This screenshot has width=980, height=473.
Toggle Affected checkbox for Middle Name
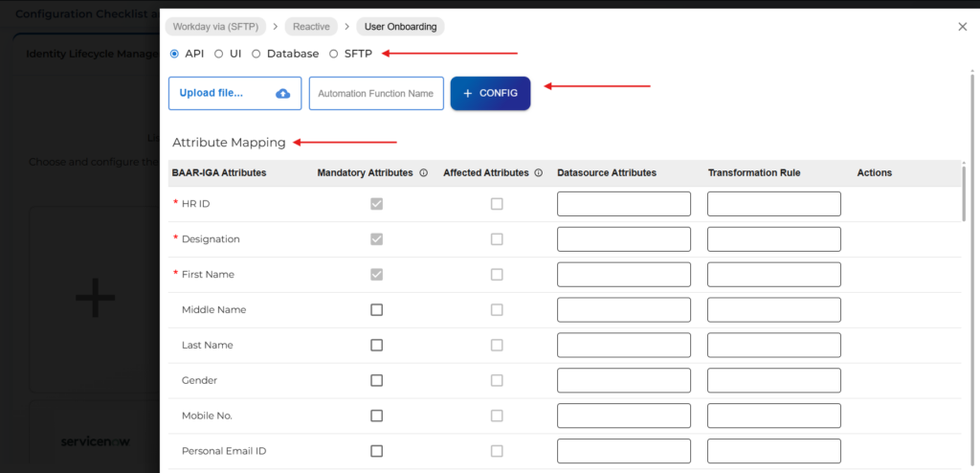pyautogui.click(x=497, y=309)
